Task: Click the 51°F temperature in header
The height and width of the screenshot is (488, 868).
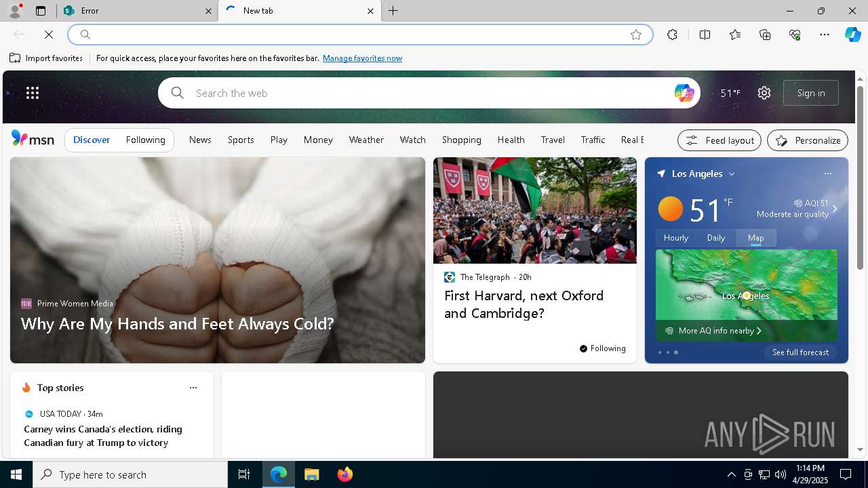Action: [730, 93]
